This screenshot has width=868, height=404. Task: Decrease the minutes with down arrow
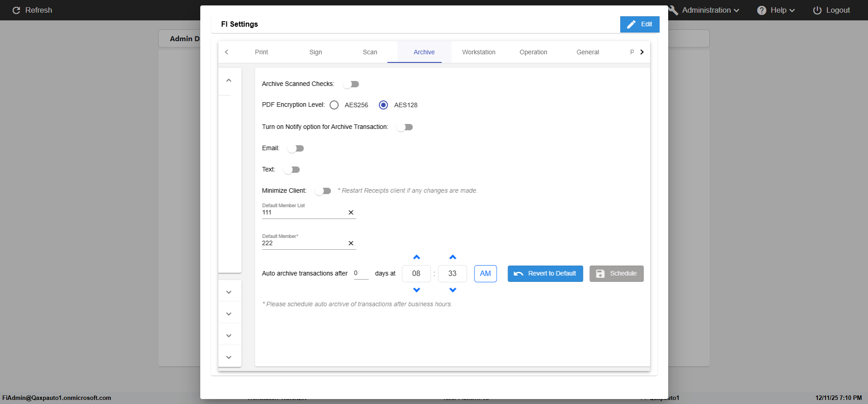[x=453, y=290]
